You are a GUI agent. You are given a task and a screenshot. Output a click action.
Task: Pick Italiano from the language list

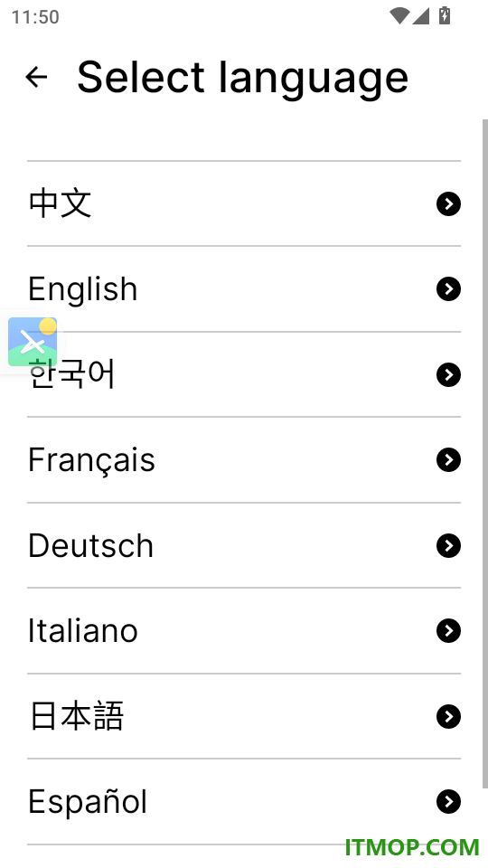tap(244, 630)
